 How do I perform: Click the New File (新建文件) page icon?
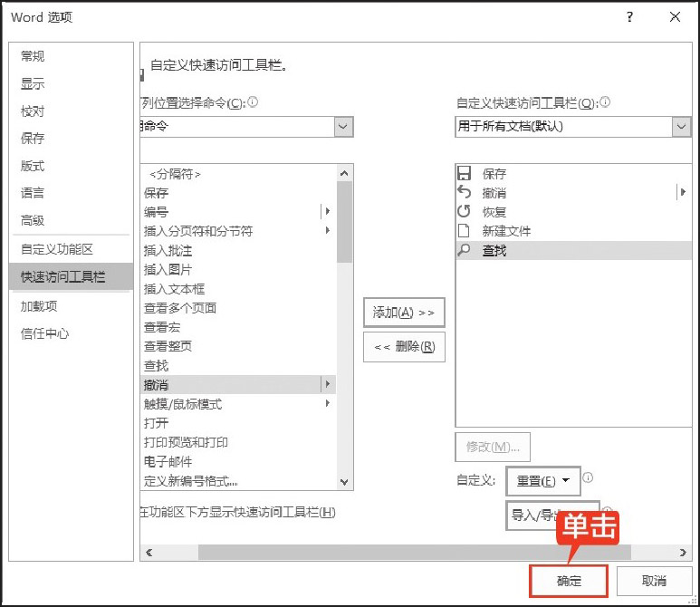point(465,231)
